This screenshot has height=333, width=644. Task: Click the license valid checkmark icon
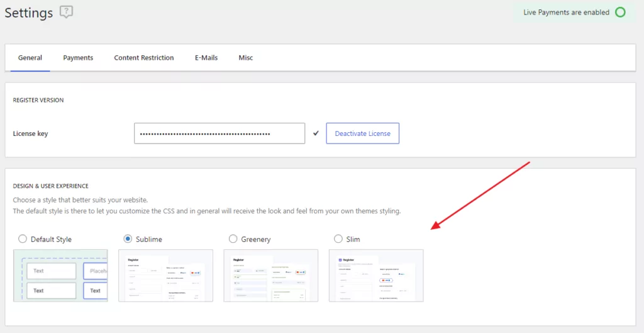pos(316,133)
